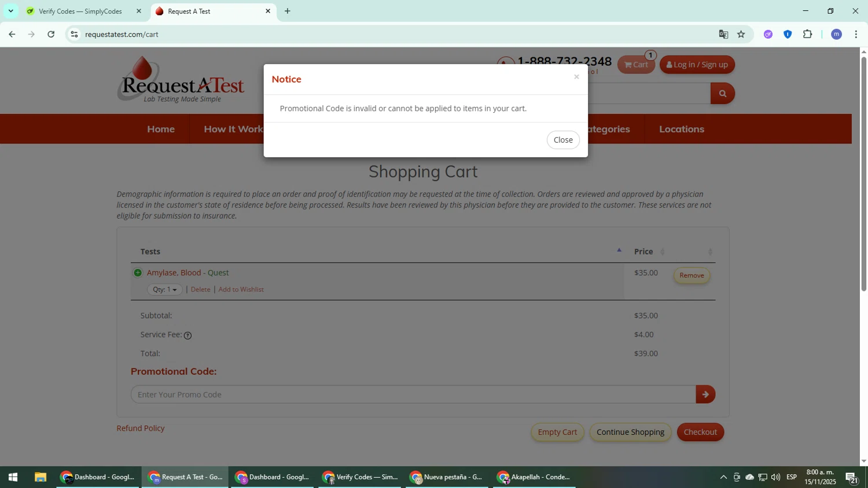Switch to Verify Codes — SimplyCodes tab
868x488 pixels.
point(79,11)
